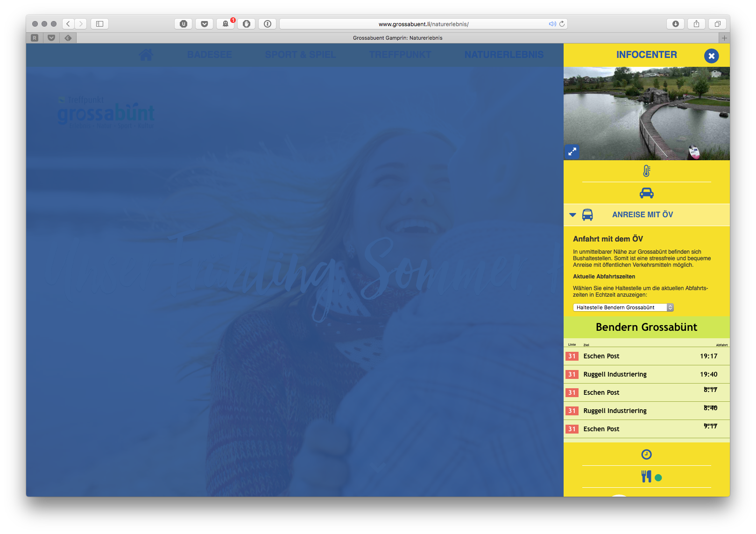The height and width of the screenshot is (534, 756).
Task: Close the Infocenter panel
Action: coord(711,56)
